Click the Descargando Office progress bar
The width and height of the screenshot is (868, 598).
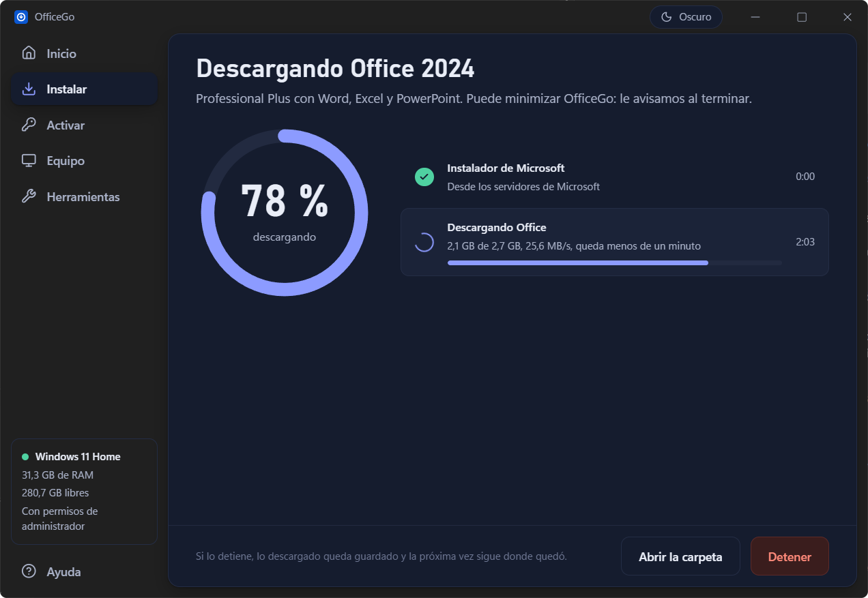(x=614, y=263)
